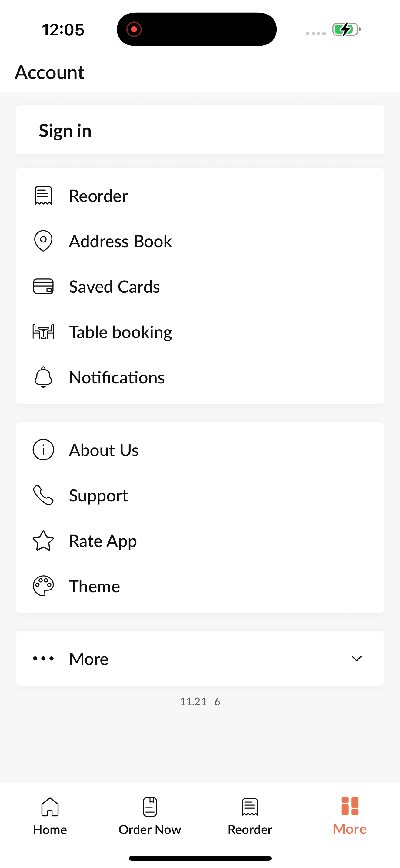Viewport: 400px width, 868px height.
Task: Tap the Rate App star icon
Action: coord(43,541)
